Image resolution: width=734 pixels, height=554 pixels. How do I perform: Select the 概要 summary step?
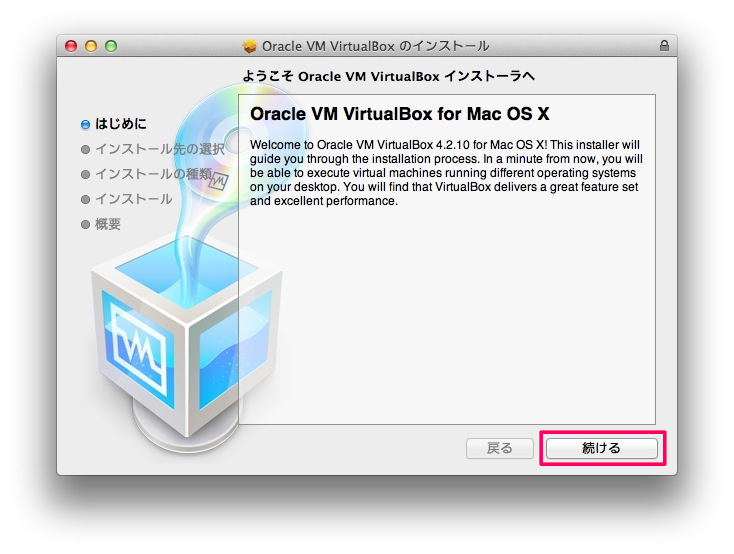tap(108, 224)
